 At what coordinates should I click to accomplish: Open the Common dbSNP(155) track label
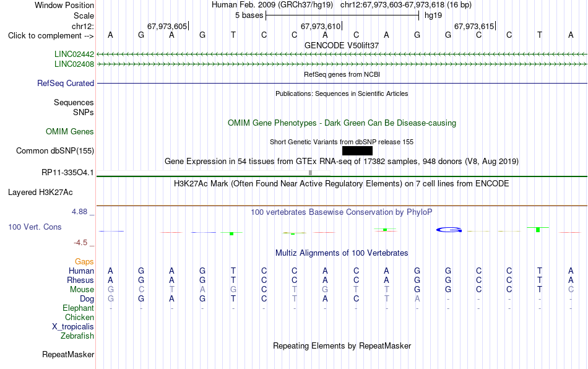(x=55, y=150)
